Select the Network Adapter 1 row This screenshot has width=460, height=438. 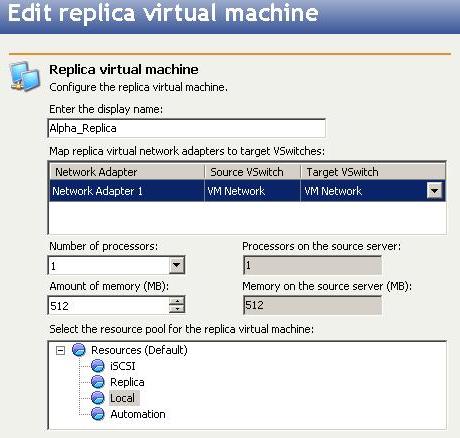247,191
